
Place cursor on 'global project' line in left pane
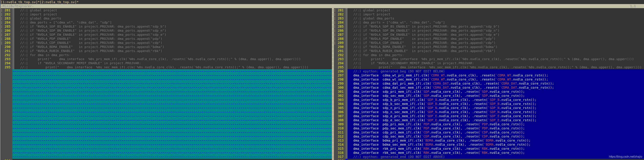39,10
